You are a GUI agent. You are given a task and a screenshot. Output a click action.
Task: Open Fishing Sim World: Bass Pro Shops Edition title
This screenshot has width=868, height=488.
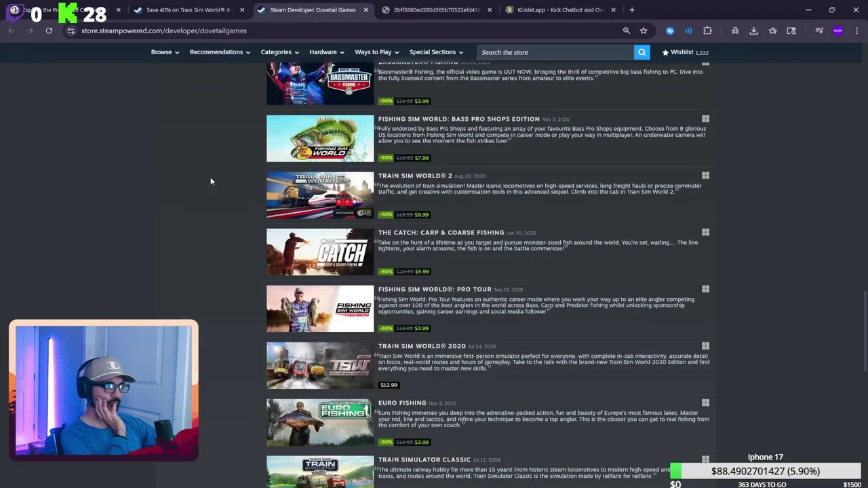tap(458, 119)
